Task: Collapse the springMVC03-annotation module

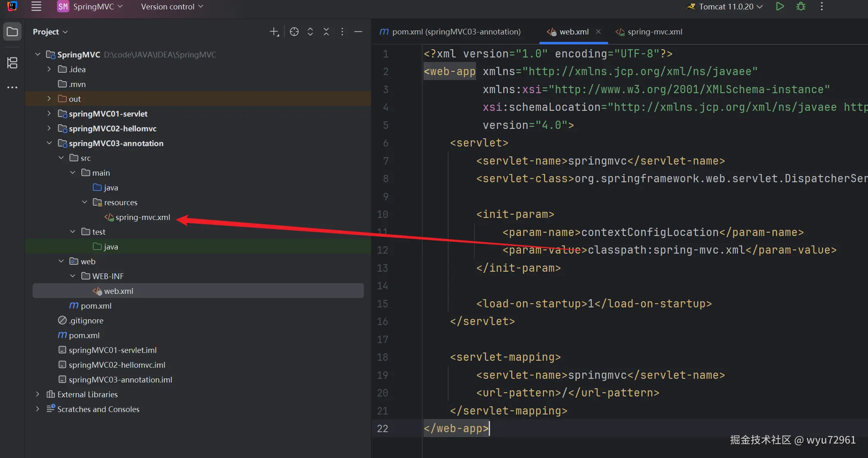Action: (x=49, y=143)
